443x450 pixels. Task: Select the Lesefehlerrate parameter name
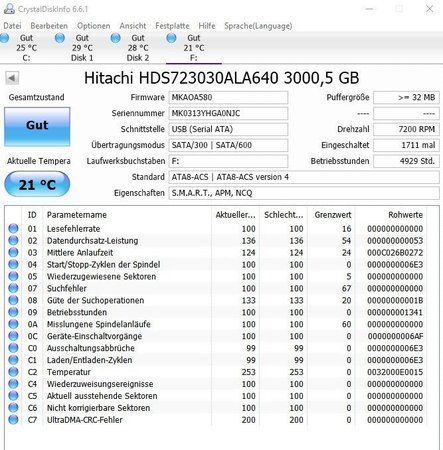pos(73,229)
